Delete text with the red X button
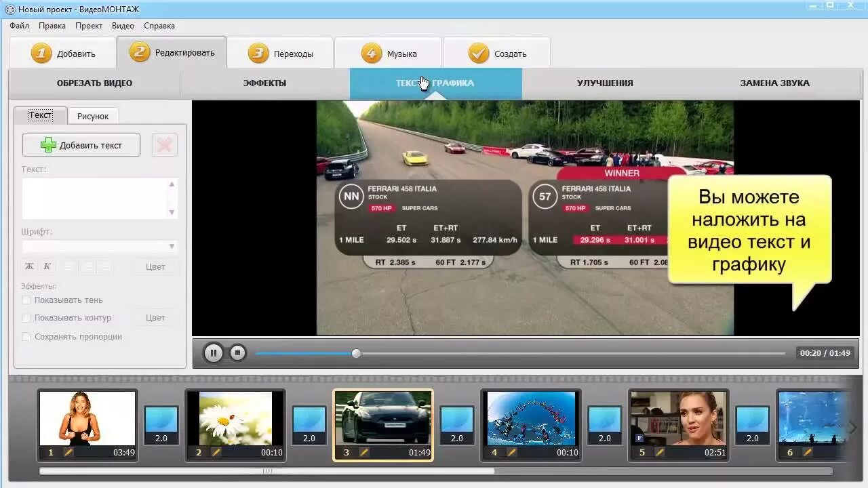 click(x=165, y=145)
